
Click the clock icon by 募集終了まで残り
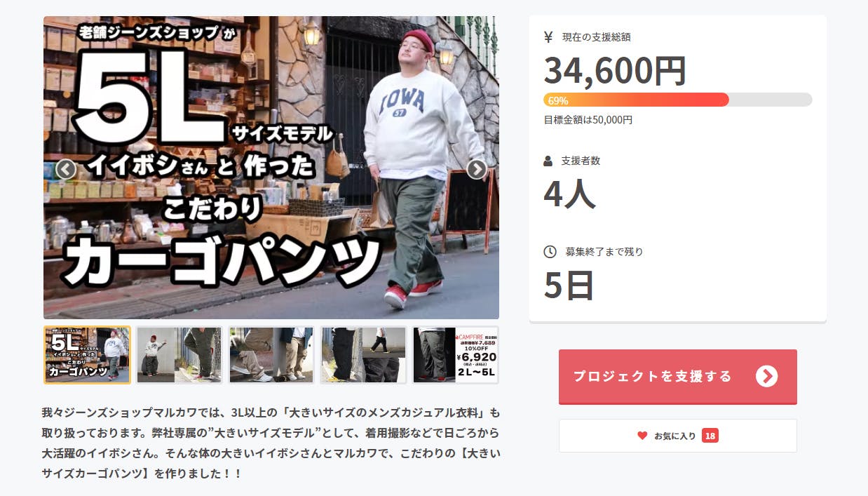(550, 251)
